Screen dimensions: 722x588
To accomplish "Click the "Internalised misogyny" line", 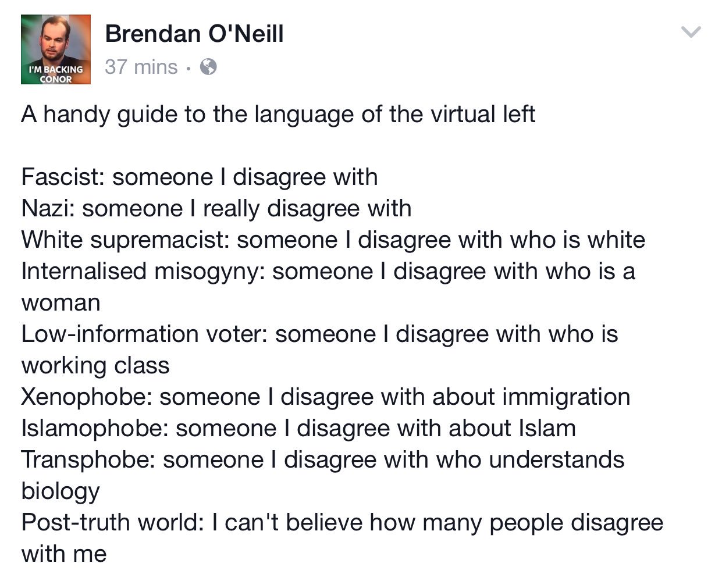I will click(328, 271).
